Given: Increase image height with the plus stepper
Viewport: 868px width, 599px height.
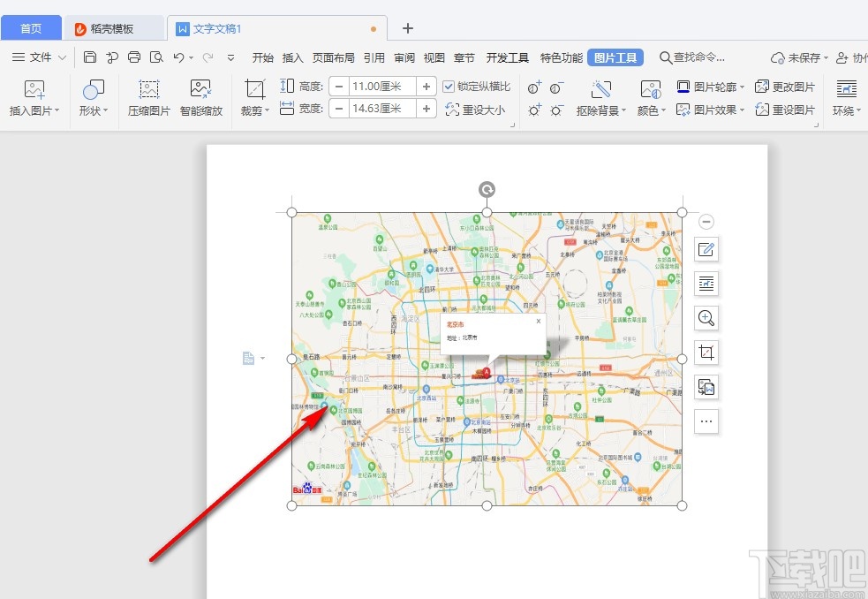Looking at the screenshot, I should [425, 87].
